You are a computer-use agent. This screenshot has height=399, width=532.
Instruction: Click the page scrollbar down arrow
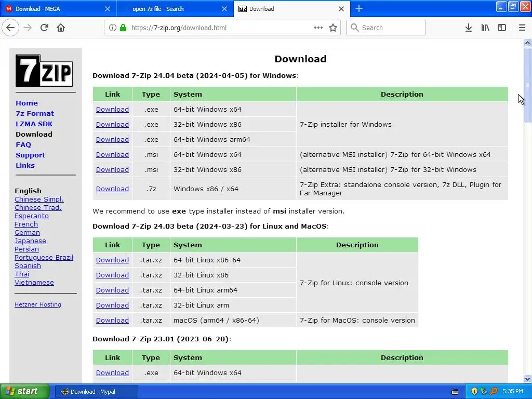coord(528,379)
